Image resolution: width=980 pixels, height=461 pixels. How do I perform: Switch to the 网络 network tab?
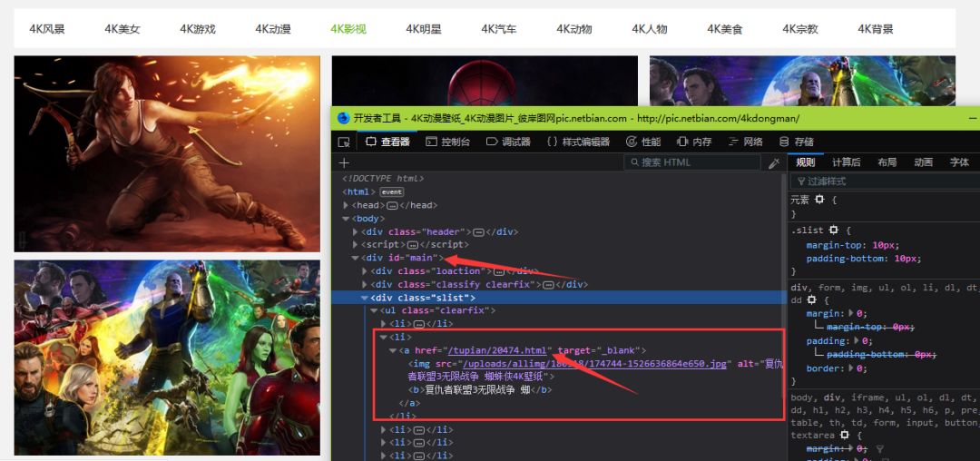pos(746,142)
